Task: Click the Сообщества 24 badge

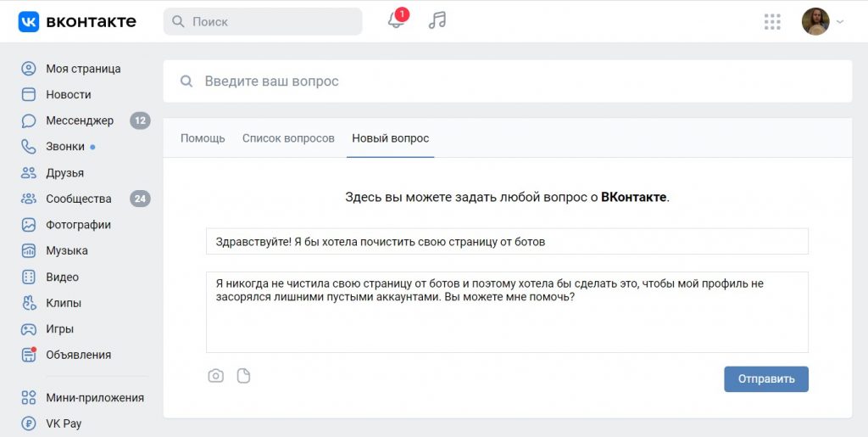Action: click(140, 199)
